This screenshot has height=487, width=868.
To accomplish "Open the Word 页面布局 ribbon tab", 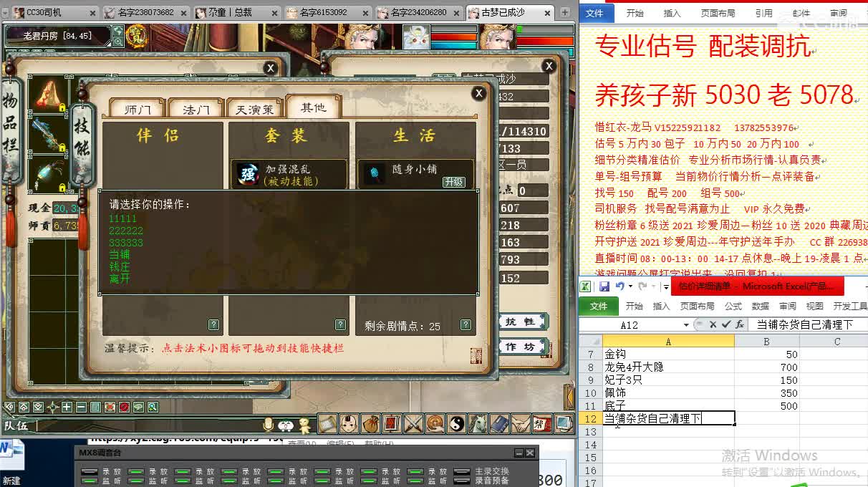I will click(x=718, y=13).
